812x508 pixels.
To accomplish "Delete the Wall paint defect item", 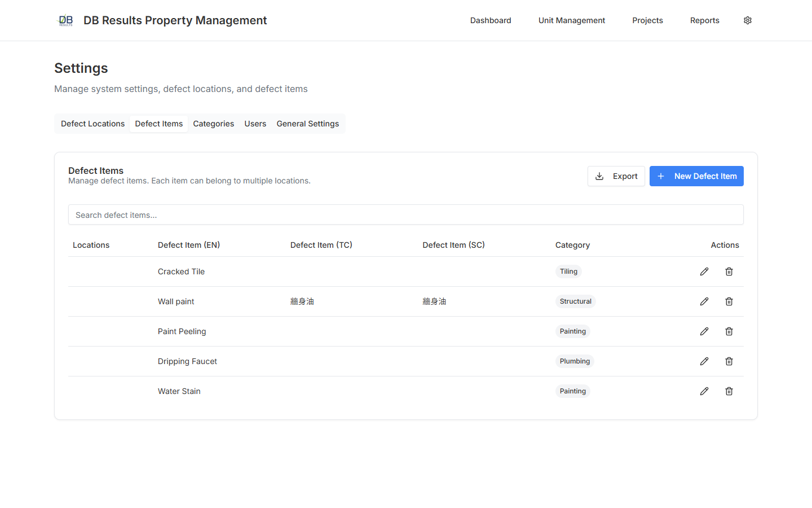I will 729,301.
